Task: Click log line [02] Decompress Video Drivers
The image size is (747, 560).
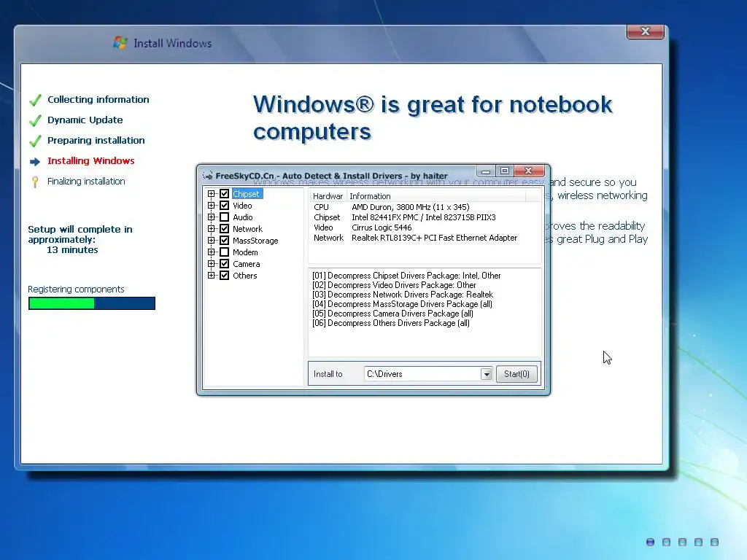Action: 394,285
